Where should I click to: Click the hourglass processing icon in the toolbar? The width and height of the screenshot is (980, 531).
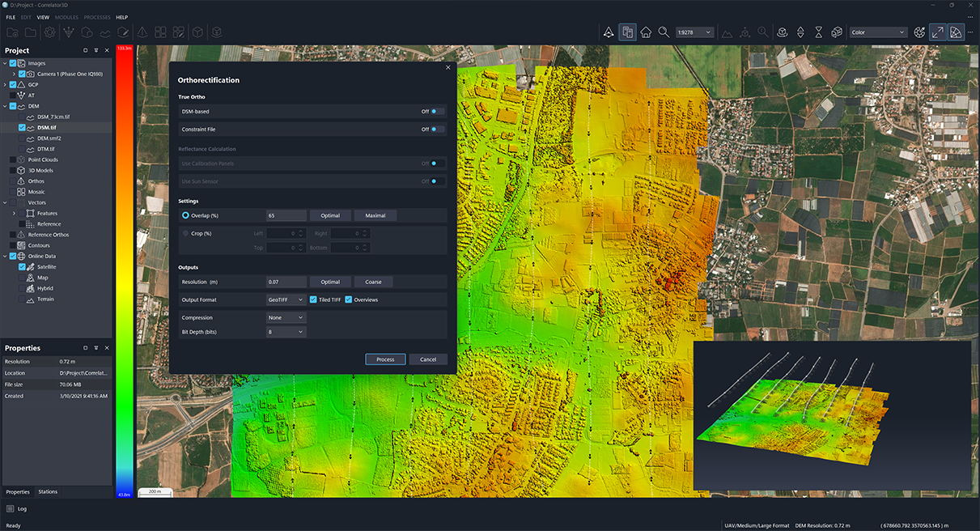[x=818, y=32]
